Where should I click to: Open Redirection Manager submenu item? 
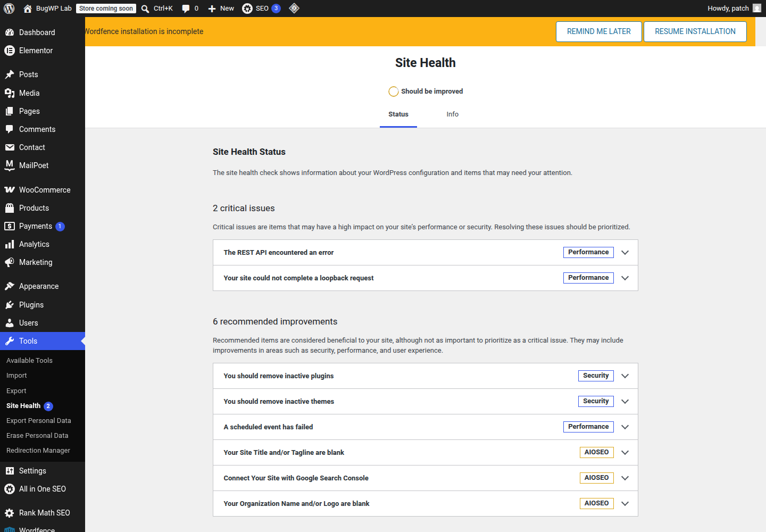coord(38,451)
